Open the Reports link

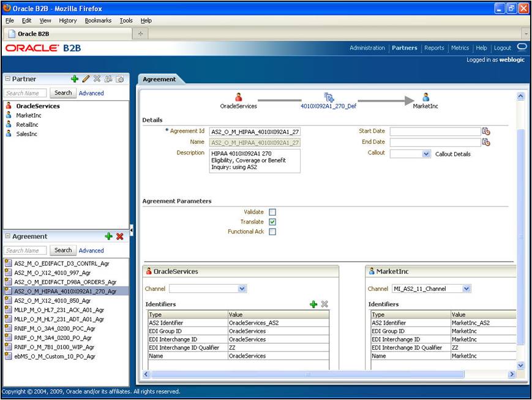[x=434, y=48]
